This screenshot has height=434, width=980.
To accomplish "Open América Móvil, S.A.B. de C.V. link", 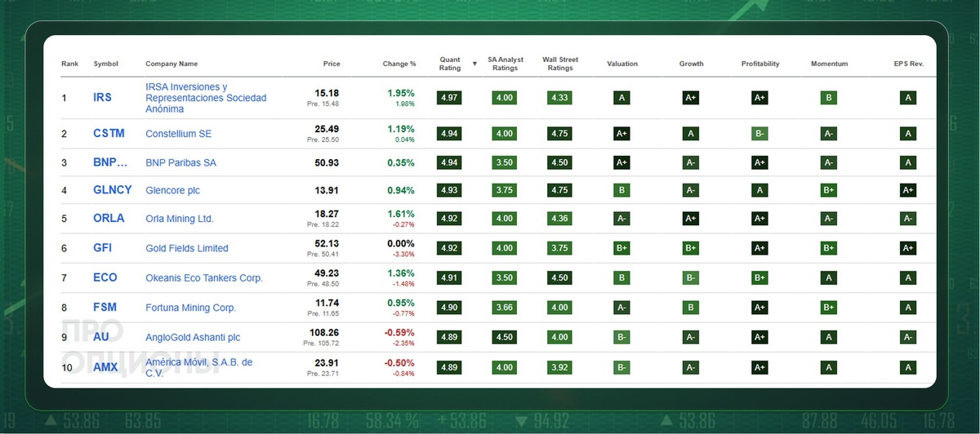I will (198, 367).
